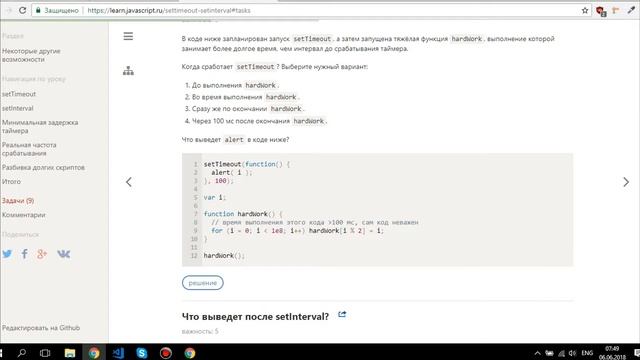This screenshot has height=360, width=640.
Task: Share the page on Twitter
Action: 7,254
